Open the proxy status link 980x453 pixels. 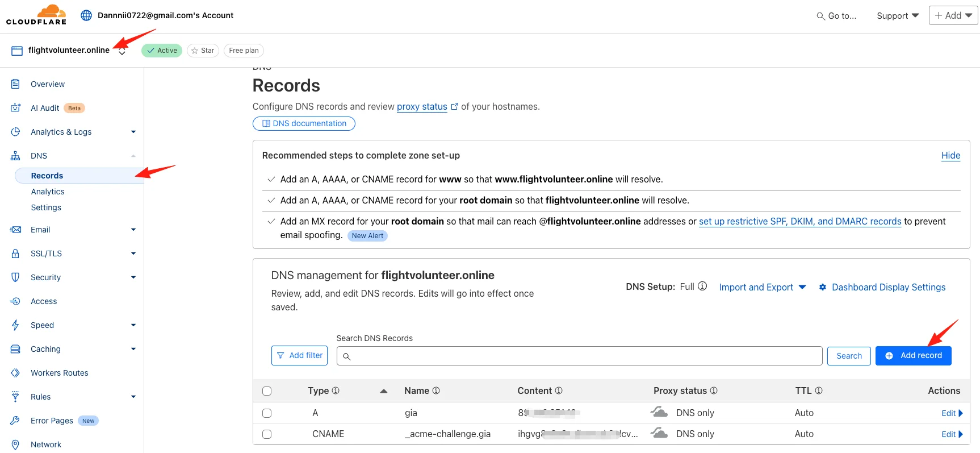(x=422, y=106)
